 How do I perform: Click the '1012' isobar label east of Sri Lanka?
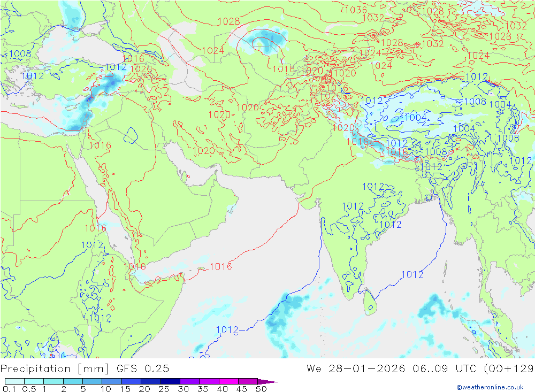tap(412, 275)
